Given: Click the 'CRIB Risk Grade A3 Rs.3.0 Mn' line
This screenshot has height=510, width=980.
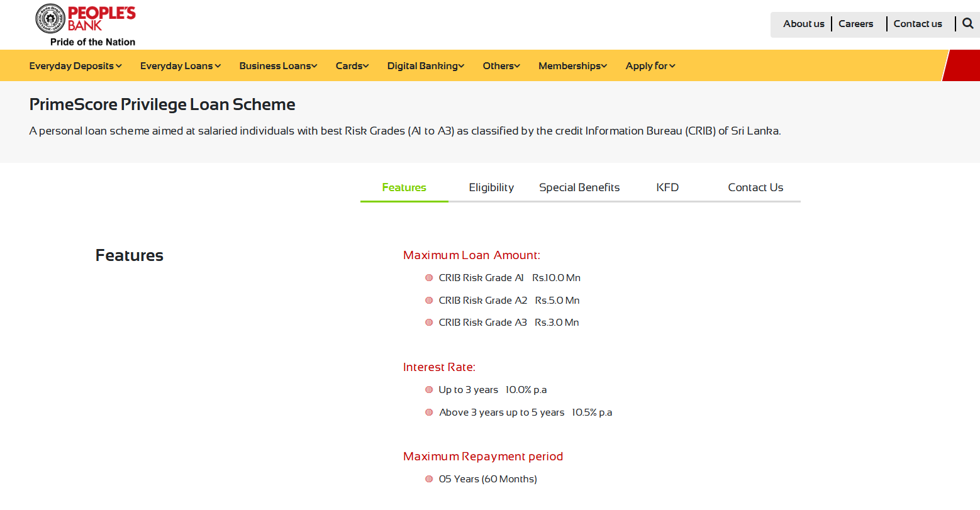Looking at the screenshot, I should coord(509,323).
